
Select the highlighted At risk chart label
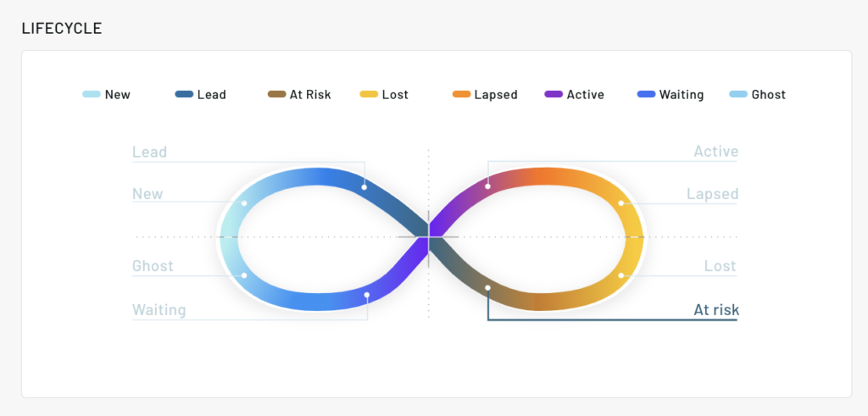(x=716, y=310)
